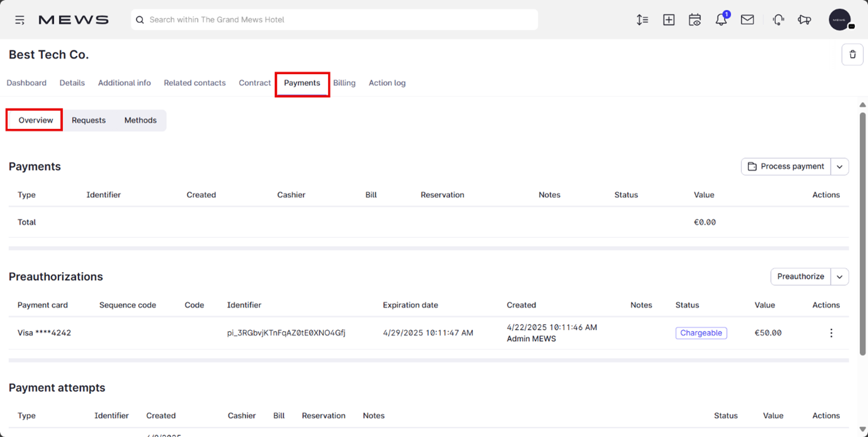
Task: Open the Related contacts tab
Action: click(195, 83)
